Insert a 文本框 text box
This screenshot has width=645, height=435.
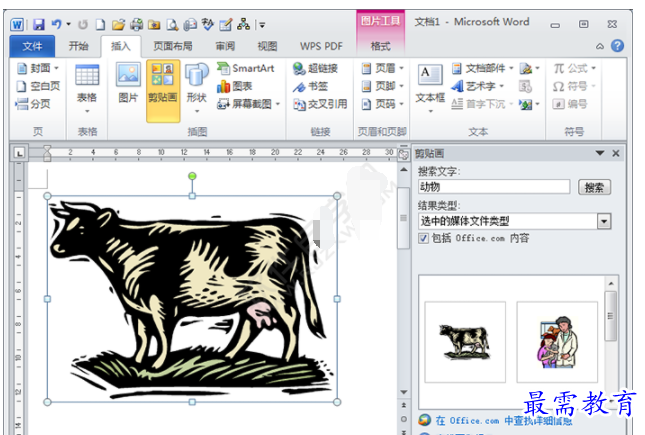[x=430, y=88]
